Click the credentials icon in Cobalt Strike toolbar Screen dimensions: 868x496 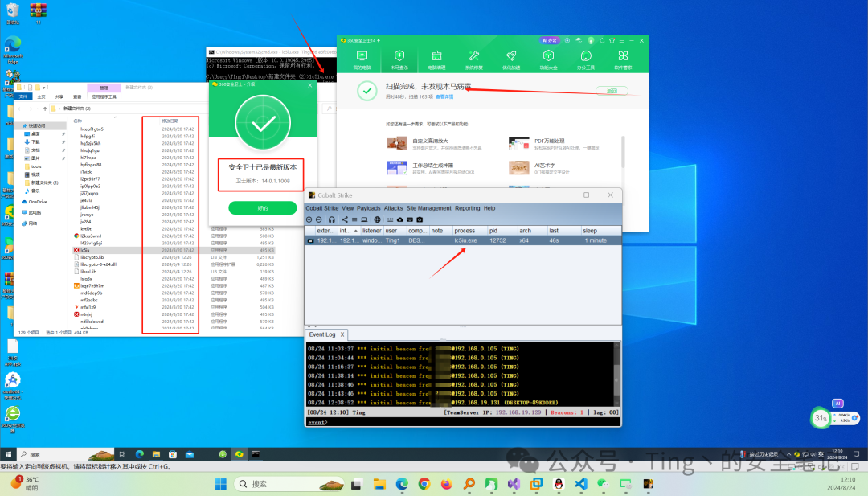pyautogui.click(x=391, y=219)
